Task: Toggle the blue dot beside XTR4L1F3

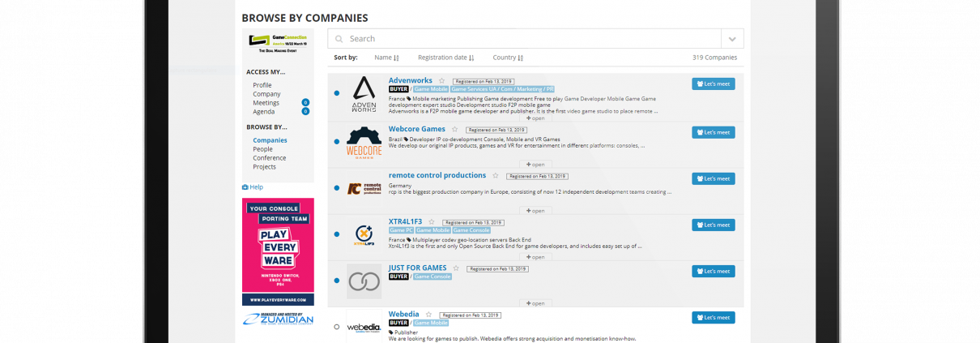Action: pos(336,234)
